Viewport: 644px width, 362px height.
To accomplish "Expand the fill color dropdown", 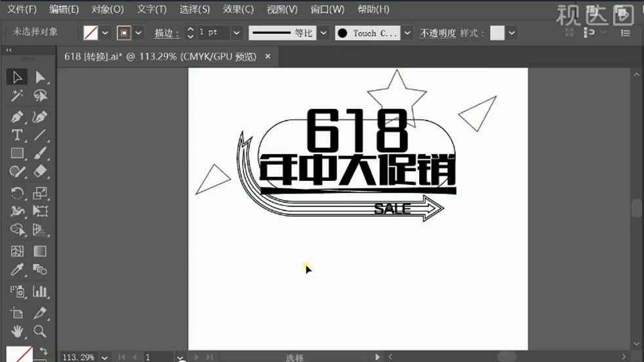I will [105, 33].
